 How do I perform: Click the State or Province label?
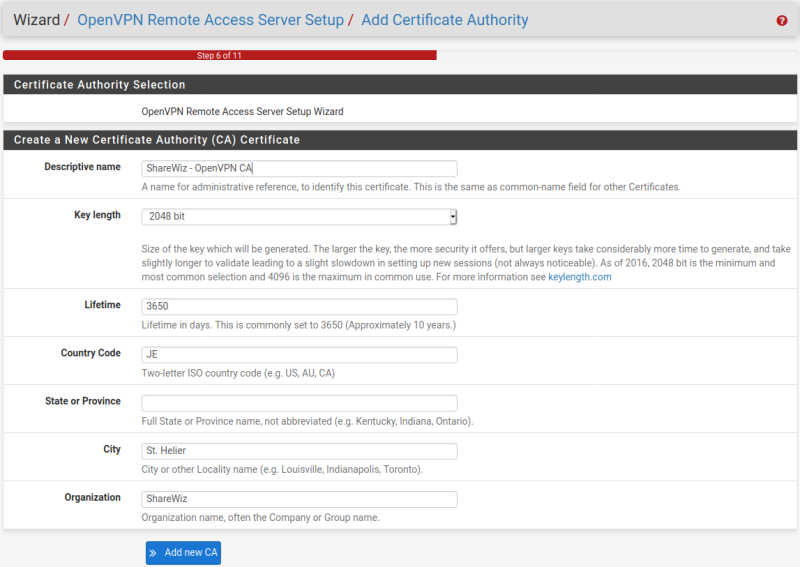click(83, 401)
